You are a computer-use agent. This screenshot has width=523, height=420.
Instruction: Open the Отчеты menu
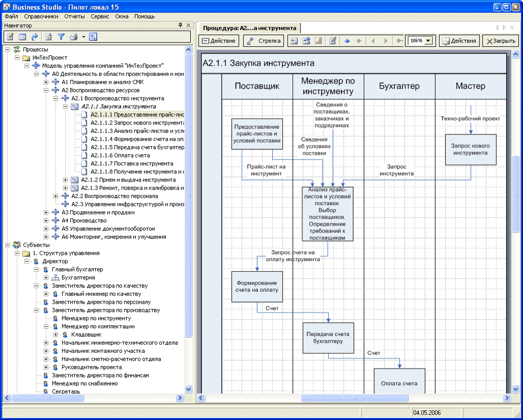click(x=74, y=16)
